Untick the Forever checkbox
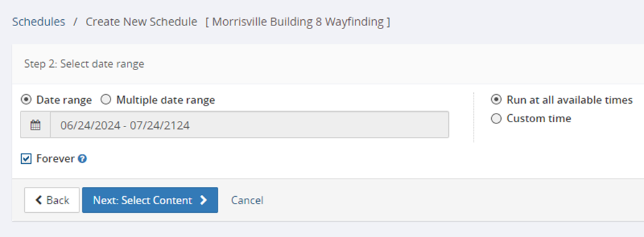The image size is (644, 237). pyautogui.click(x=26, y=159)
